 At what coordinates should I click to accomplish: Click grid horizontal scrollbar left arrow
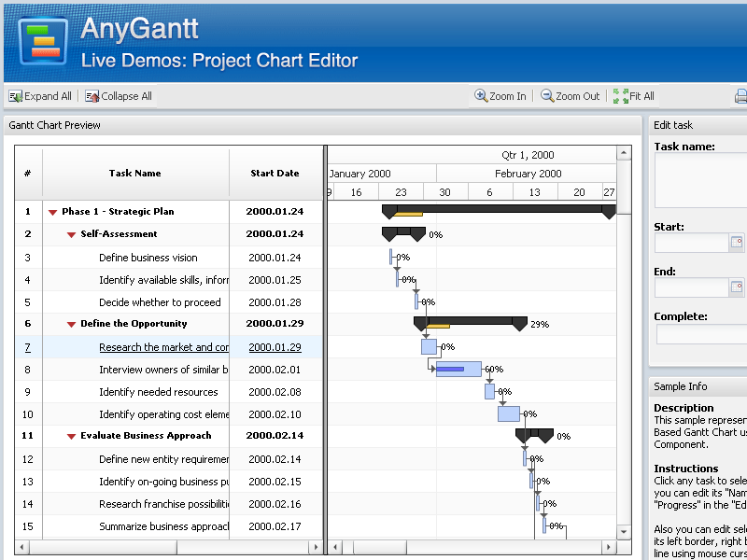(21, 547)
